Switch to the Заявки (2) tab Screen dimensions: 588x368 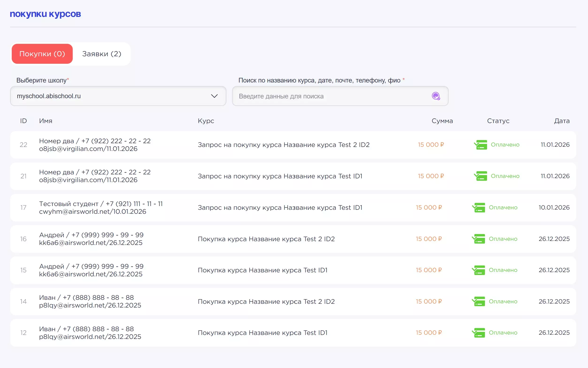click(x=102, y=54)
